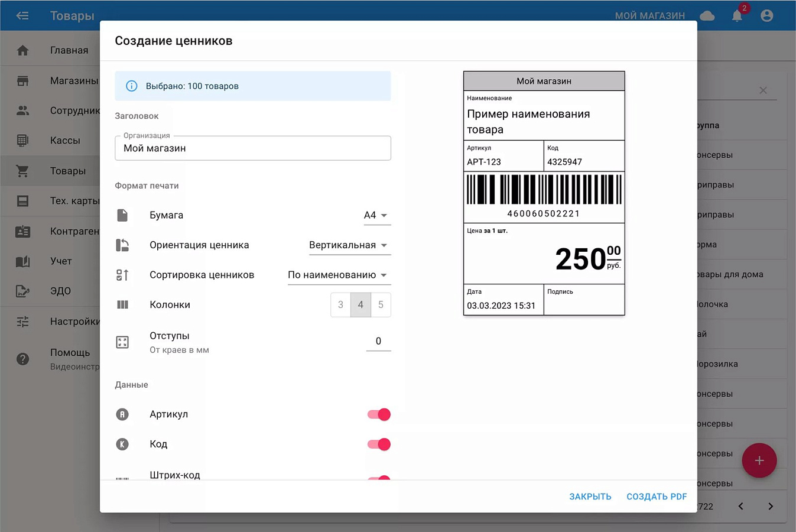This screenshot has height=532, width=796.
Task: Go to next page arrow
Action: 771,507
